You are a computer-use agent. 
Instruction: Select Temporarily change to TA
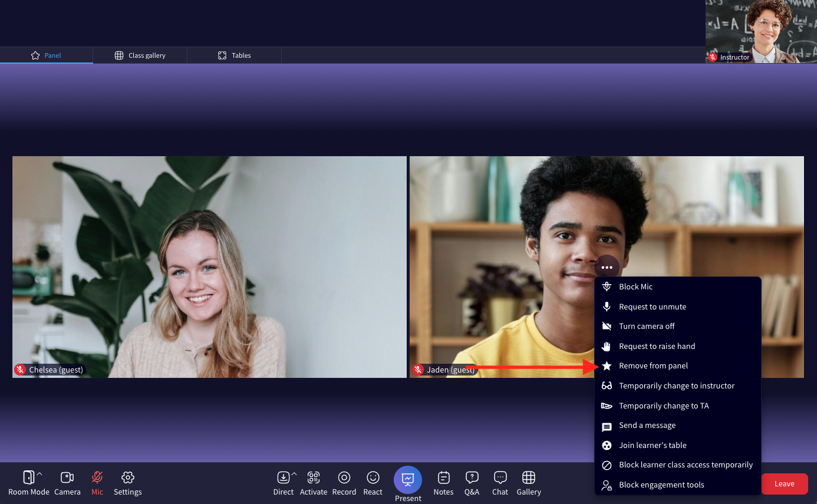point(678,406)
